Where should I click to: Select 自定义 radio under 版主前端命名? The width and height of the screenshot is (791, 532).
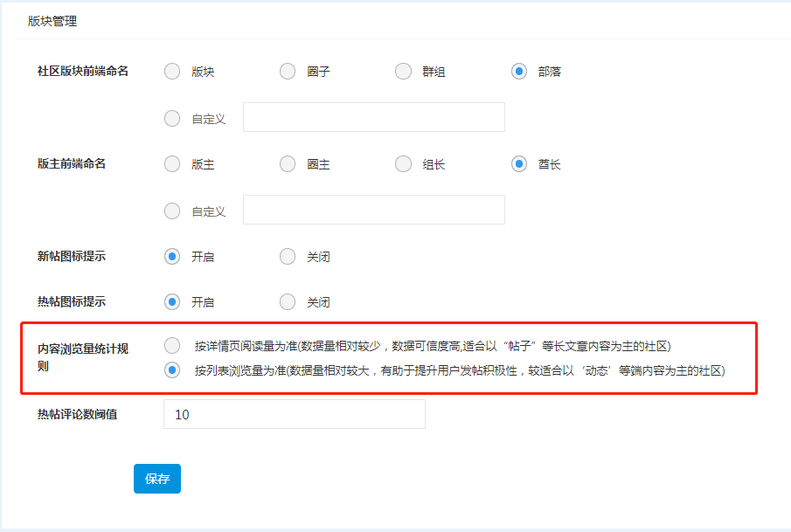172,211
